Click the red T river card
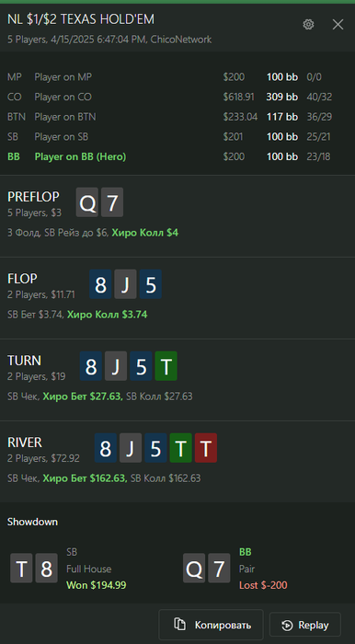The width and height of the screenshot is (355, 644). pyautogui.click(x=206, y=448)
